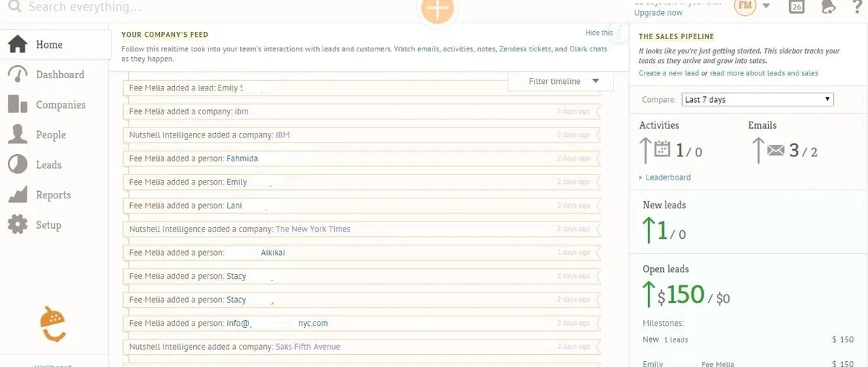868x367 pixels.
Task: Click the Emails envelope icon in sidebar
Action: pyautogui.click(x=776, y=151)
